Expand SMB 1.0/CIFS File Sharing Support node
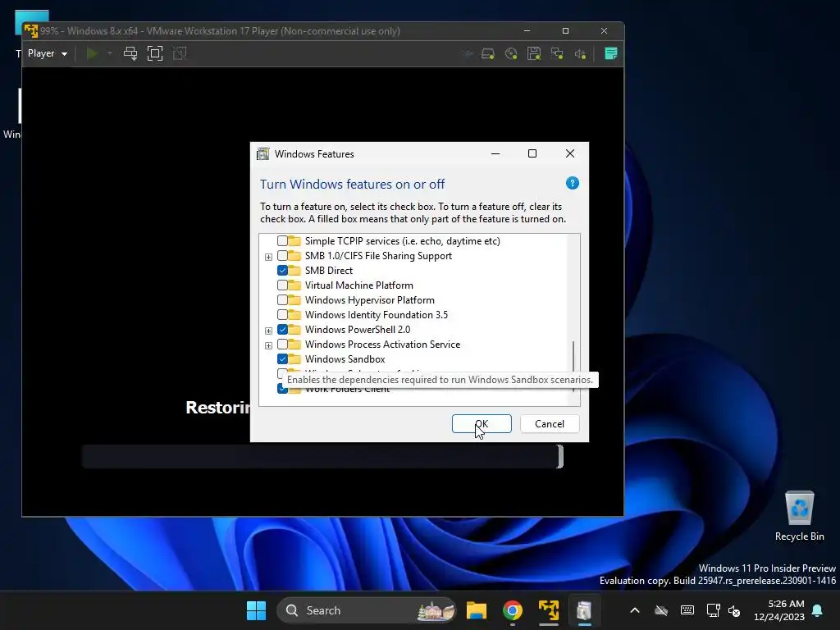Image resolution: width=840 pixels, height=630 pixels. 268,257
